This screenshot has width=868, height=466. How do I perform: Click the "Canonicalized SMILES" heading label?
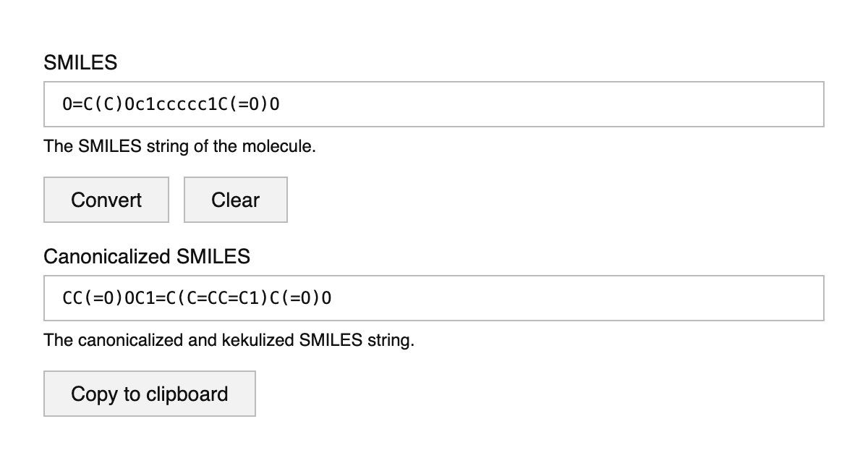pos(147,256)
